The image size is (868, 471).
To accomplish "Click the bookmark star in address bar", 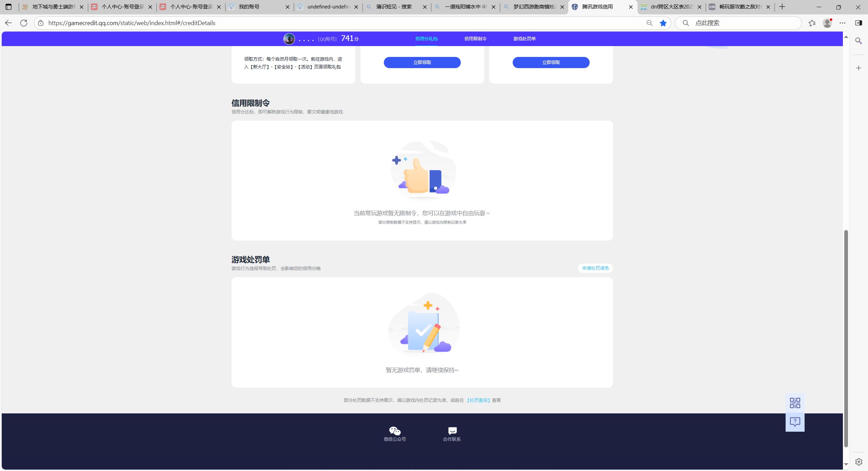I will pyautogui.click(x=663, y=23).
